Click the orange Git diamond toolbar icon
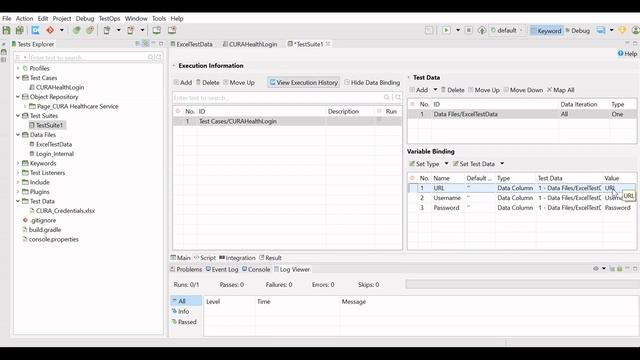640x360 pixels. coord(50,30)
